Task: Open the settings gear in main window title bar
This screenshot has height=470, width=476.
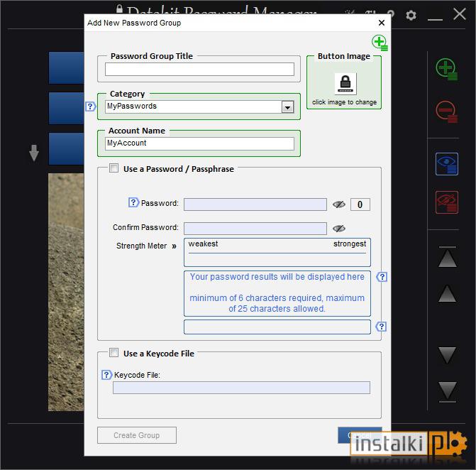Action: pos(411,15)
